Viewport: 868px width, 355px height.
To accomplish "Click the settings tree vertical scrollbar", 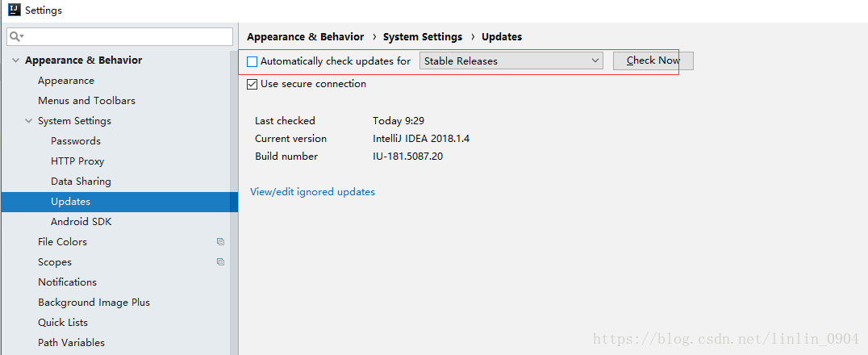I will pyautogui.click(x=234, y=203).
